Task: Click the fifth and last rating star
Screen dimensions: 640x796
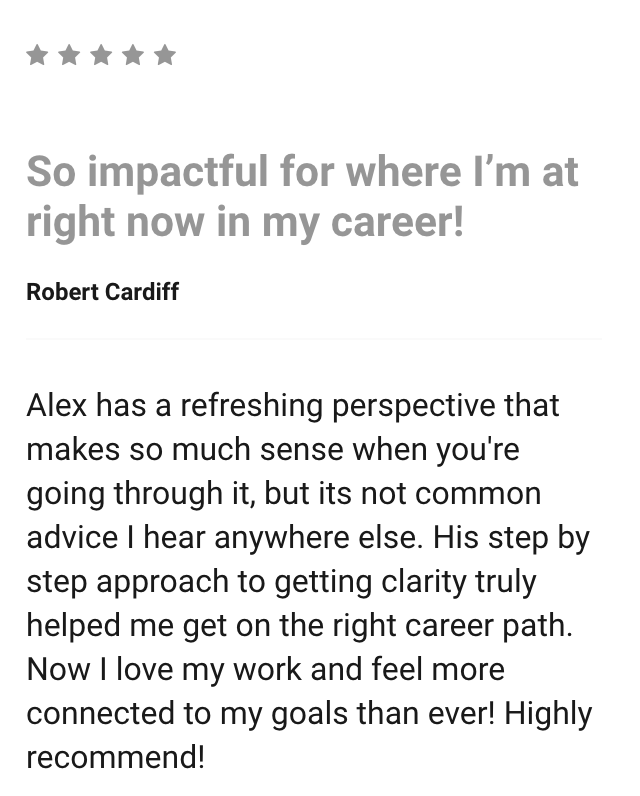Action: (x=165, y=55)
